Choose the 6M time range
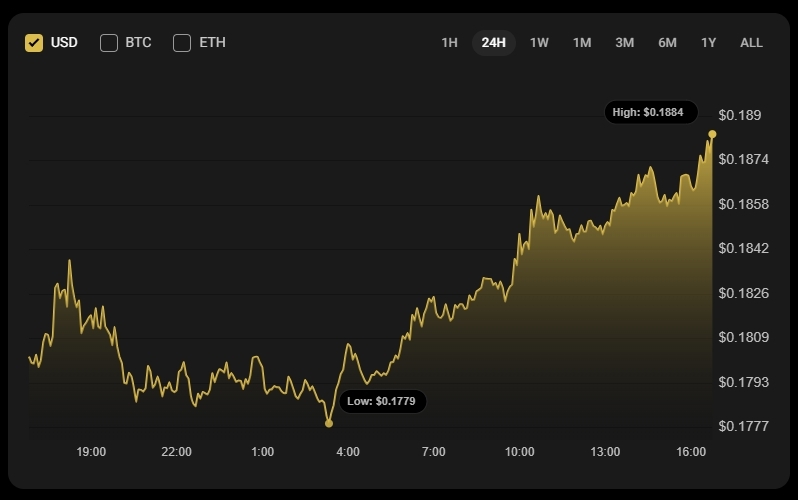Viewport: 798px width, 500px height. coord(667,43)
